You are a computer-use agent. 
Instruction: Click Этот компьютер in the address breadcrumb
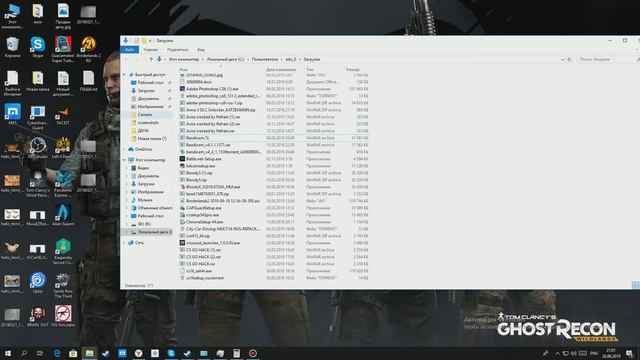[184, 60]
